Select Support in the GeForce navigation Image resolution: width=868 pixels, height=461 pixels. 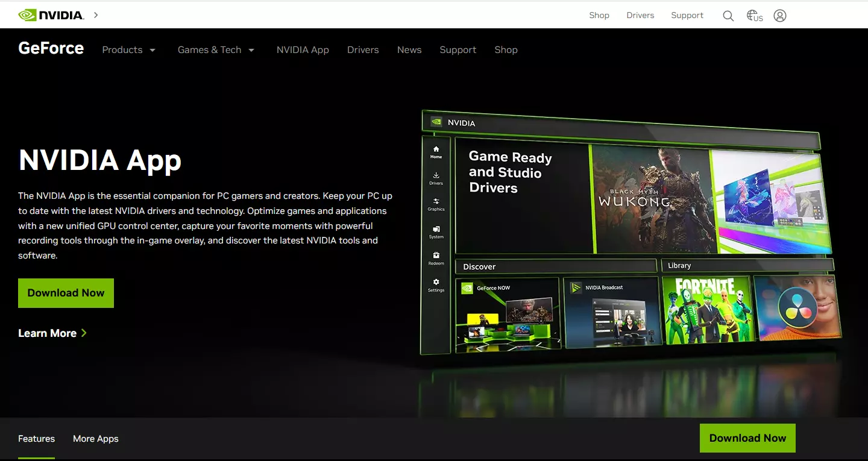click(458, 50)
